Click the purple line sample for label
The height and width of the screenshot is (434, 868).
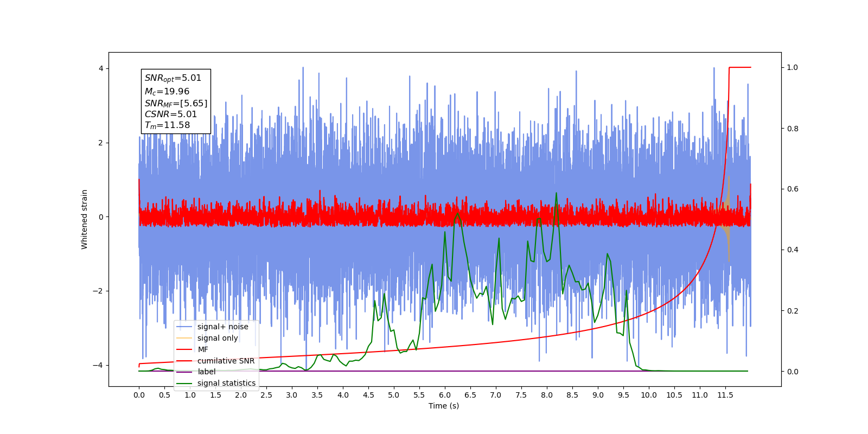coord(184,372)
